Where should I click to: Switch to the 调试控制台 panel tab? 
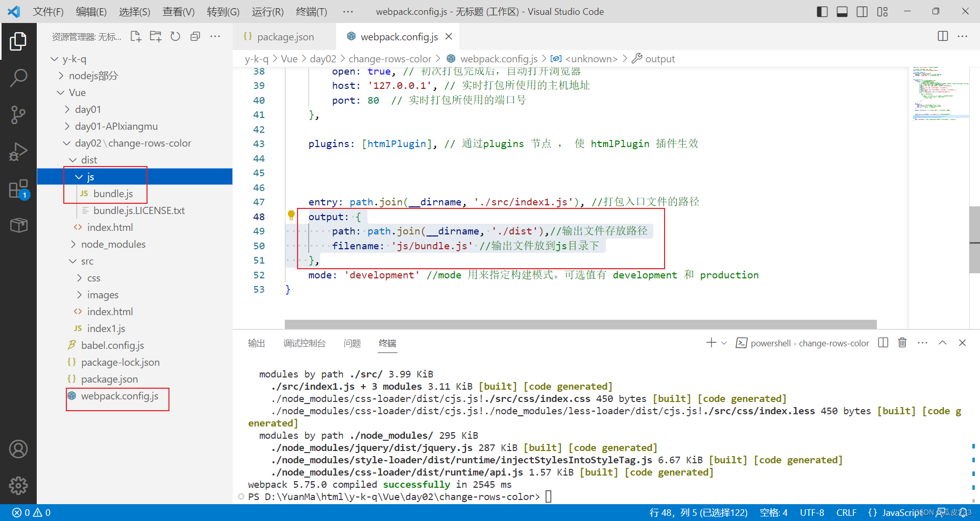(304, 343)
